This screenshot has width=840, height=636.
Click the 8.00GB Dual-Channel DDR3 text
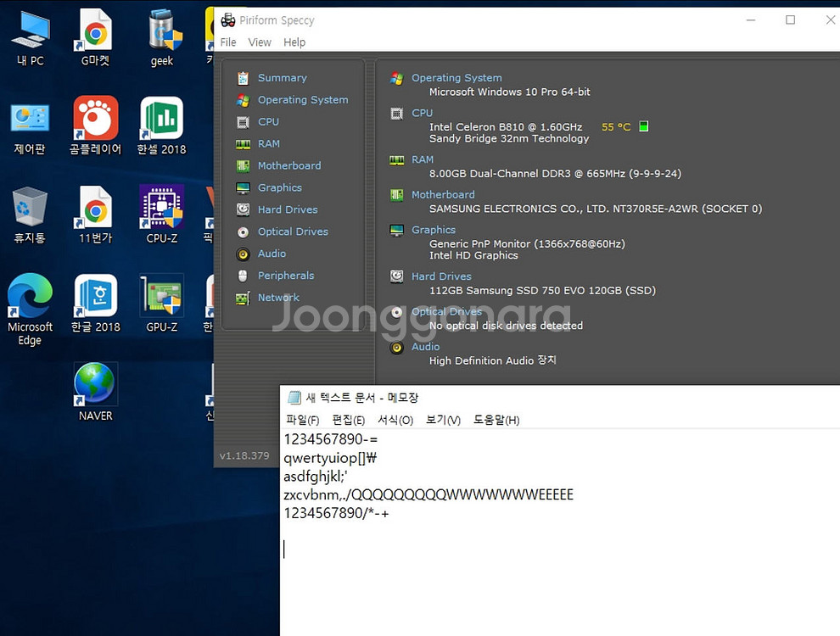point(555,174)
